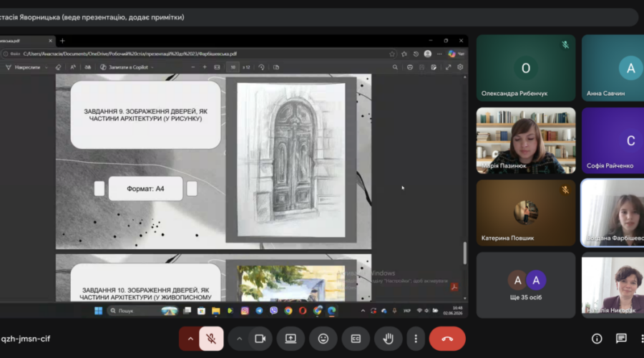The width and height of the screenshot is (644, 358).
Task: Toggle the camera in the Meet bar
Action: point(260,339)
